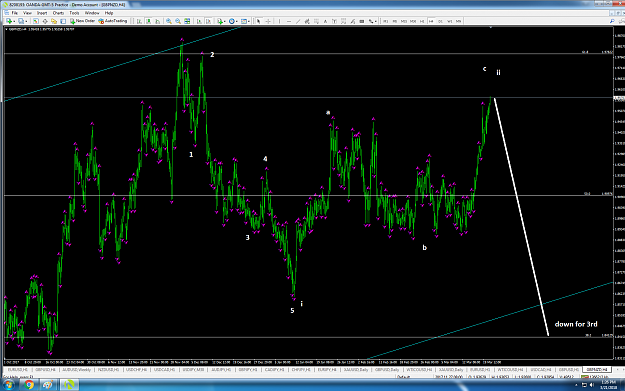Image resolution: width=625 pixels, height=391 pixels.
Task: Switch to the AUDUSD,Weekly chart tab
Action: pos(76,370)
